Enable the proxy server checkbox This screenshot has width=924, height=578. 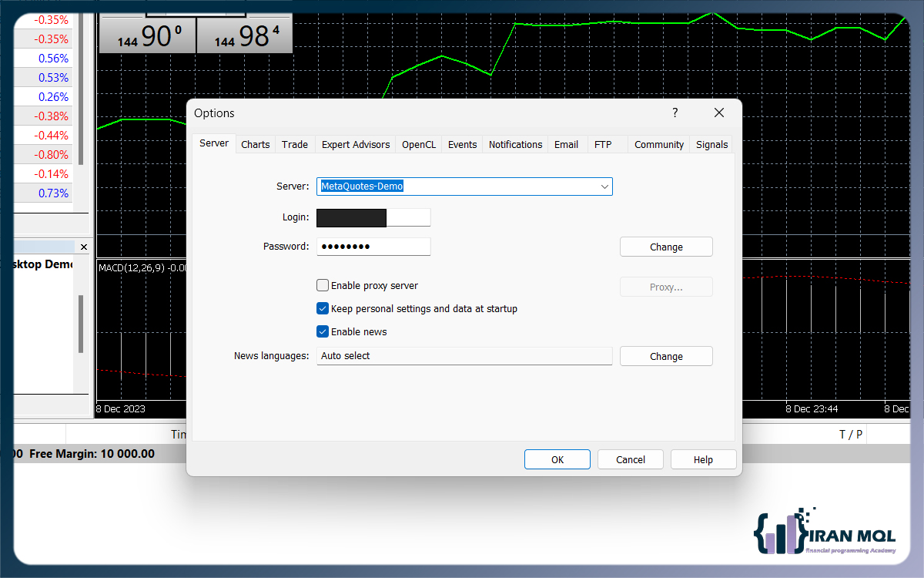coord(323,285)
